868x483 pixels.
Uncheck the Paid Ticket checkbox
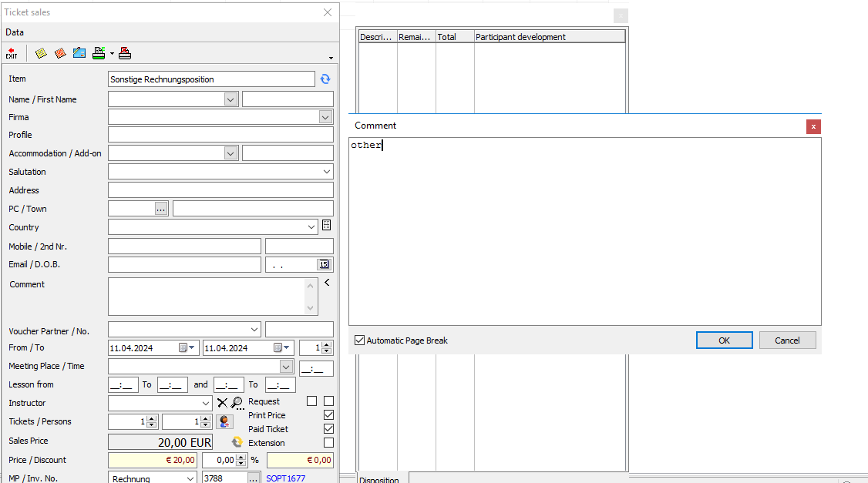pyautogui.click(x=329, y=429)
